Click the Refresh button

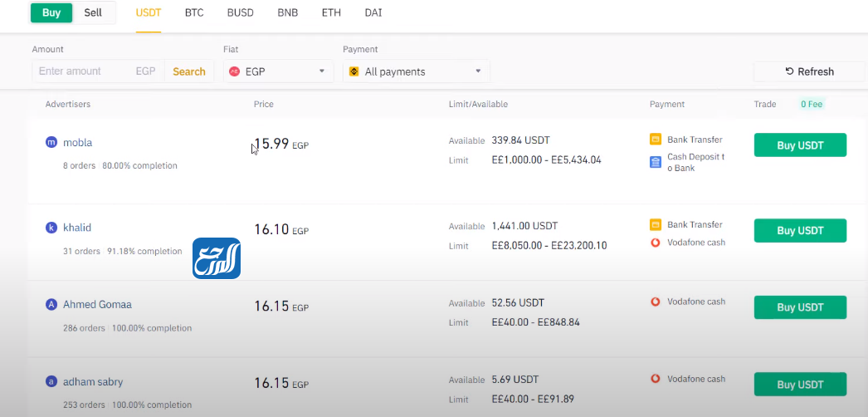[809, 71]
